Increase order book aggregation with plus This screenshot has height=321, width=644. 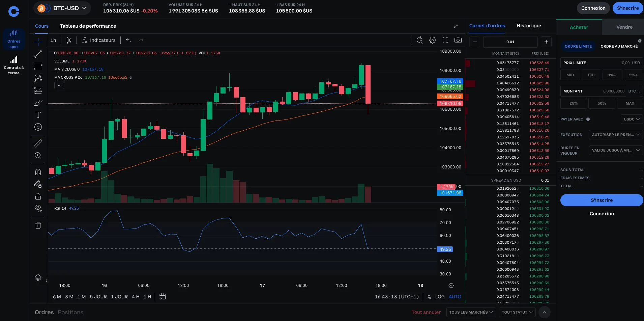(546, 42)
